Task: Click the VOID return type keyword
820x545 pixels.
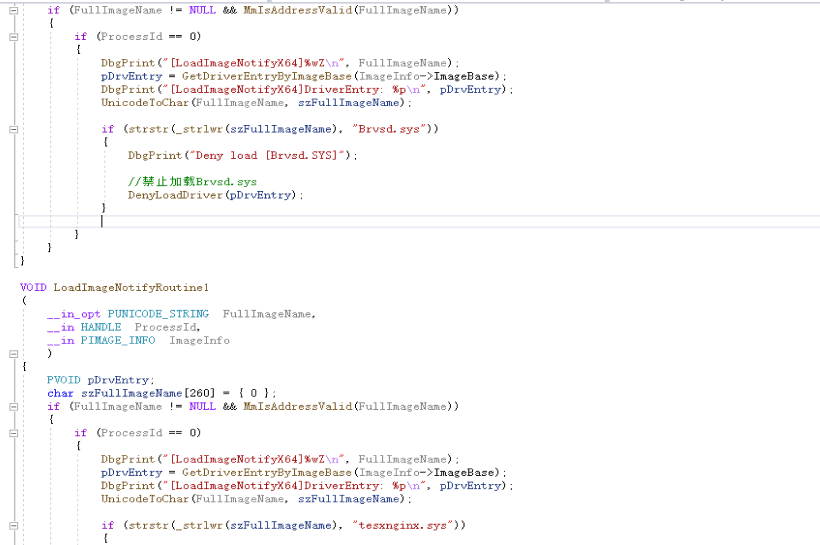Action: [33, 287]
